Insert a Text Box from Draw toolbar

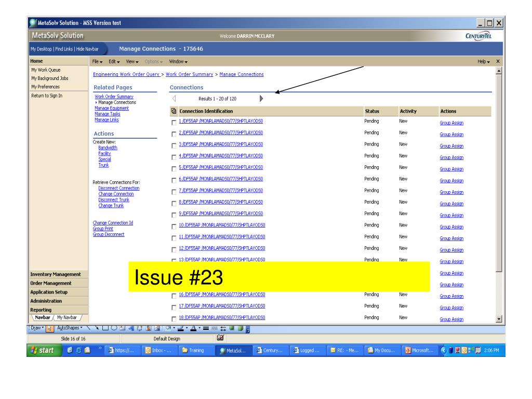[123, 328]
